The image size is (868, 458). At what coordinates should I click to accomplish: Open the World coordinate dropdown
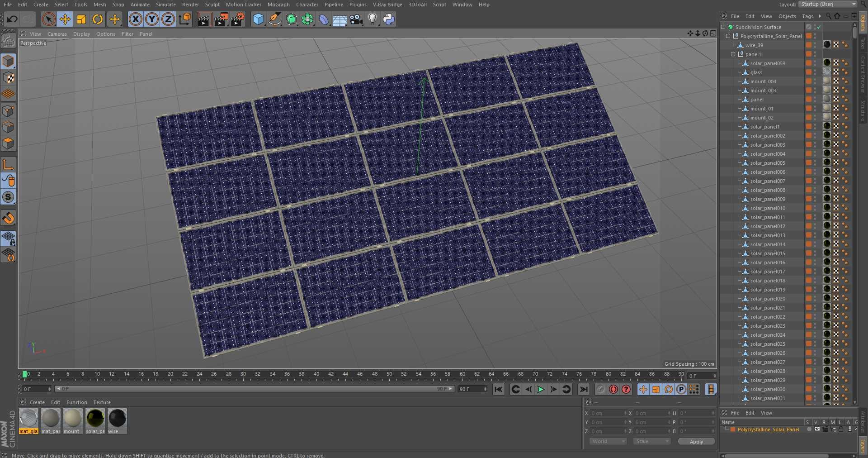[608, 441]
